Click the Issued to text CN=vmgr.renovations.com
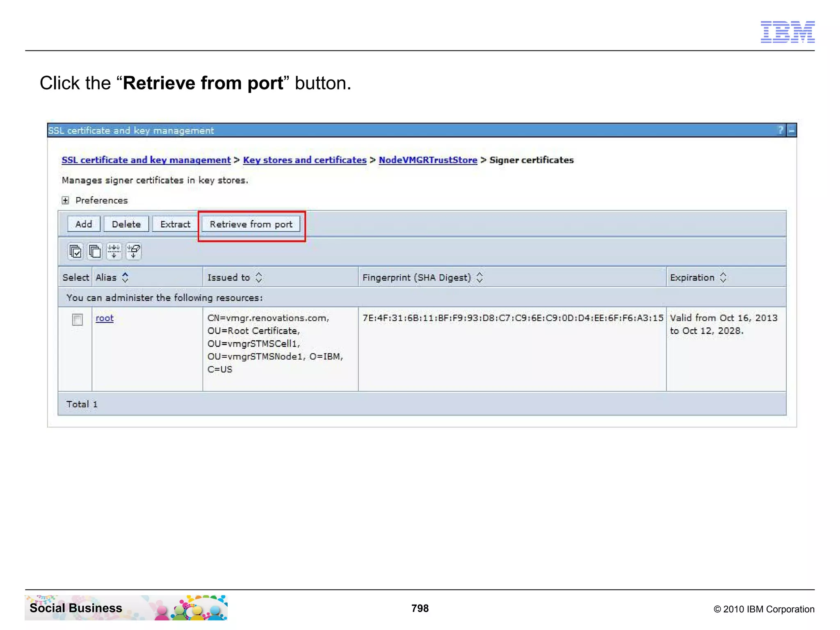Viewport: 840px width, 630px height. [268, 318]
